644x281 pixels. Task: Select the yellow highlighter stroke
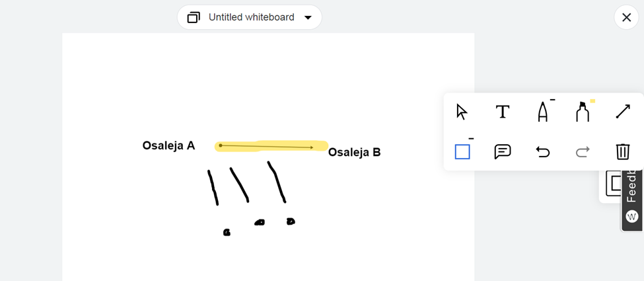pos(271,146)
